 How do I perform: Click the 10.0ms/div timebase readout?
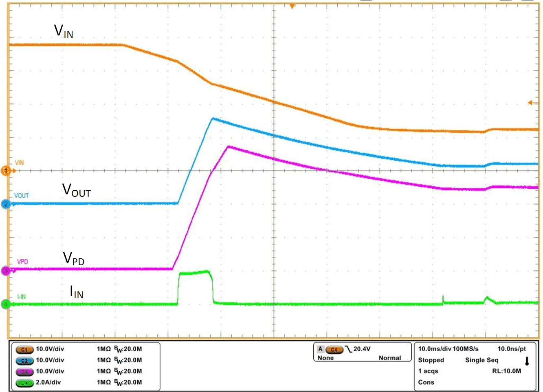(x=435, y=349)
